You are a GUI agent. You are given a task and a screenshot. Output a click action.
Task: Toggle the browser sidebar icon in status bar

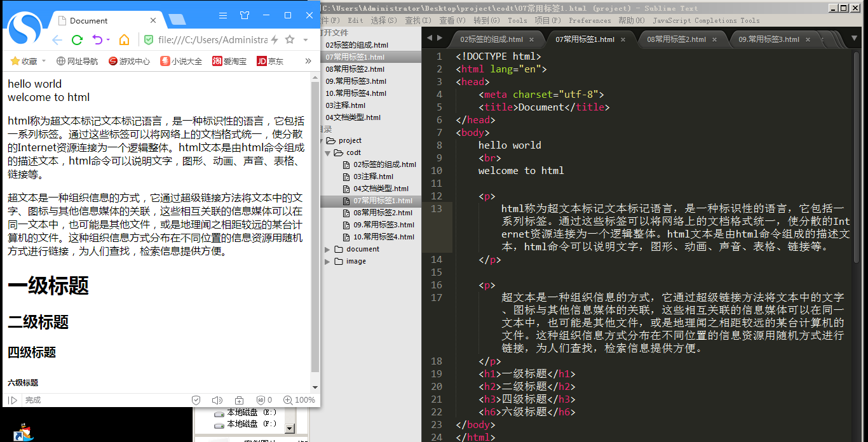13,400
